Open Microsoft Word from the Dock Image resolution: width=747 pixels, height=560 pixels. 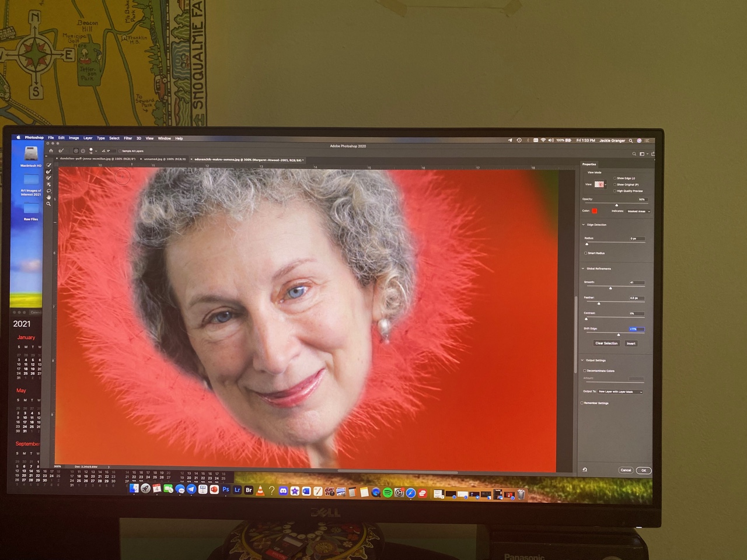pos(306,492)
